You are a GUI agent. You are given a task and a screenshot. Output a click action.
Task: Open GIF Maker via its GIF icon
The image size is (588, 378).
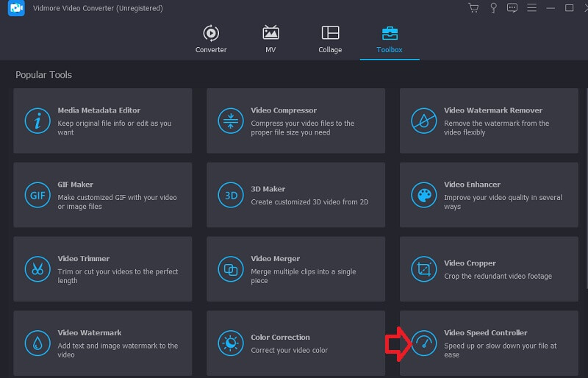click(x=37, y=195)
